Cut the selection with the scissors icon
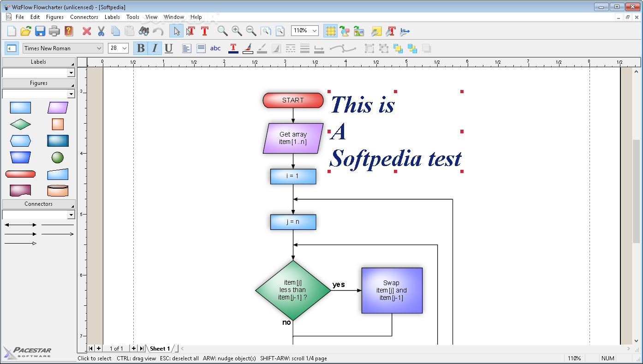643x364 pixels. 101,31
